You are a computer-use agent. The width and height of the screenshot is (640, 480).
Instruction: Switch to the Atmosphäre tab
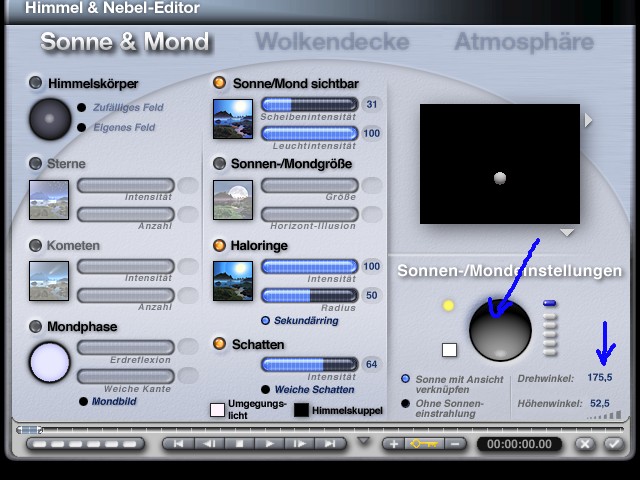coord(524,42)
